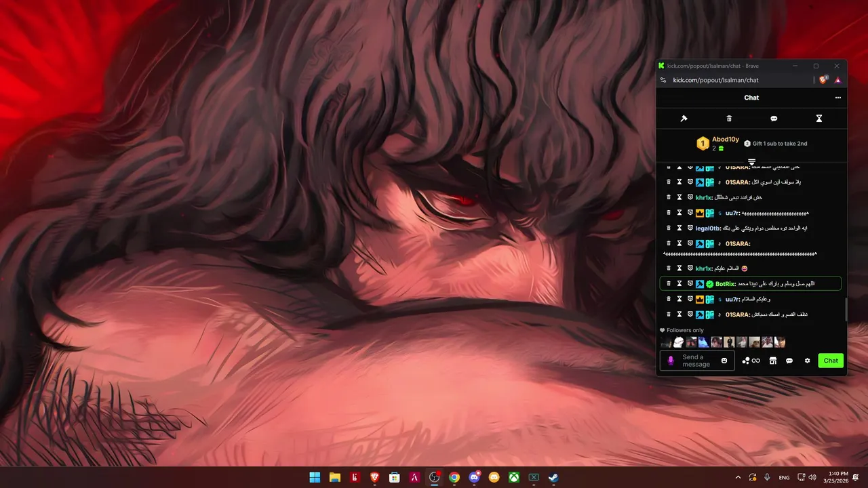Click 'Gift 1 sub to take 2nd'
Screen dimensions: 868x488
[x=775, y=144]
